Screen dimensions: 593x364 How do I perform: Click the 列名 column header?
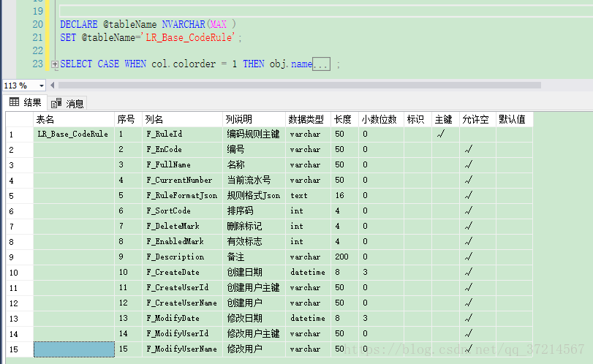pos(182,119)
